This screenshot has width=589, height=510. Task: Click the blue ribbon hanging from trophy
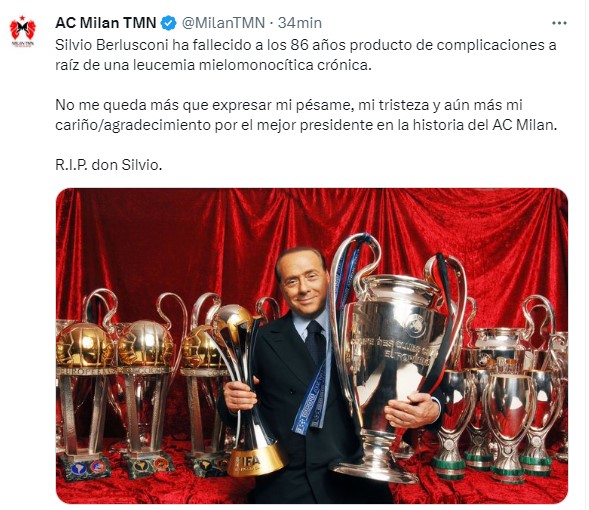point(313,398)
